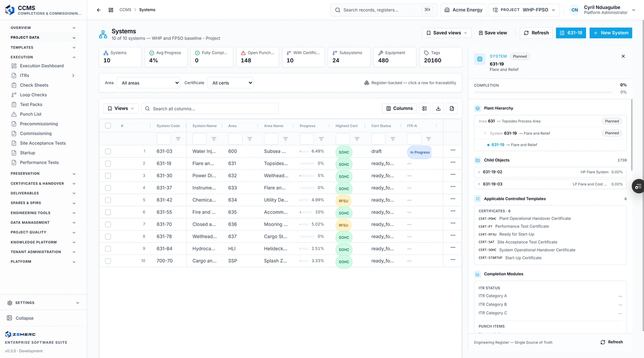
Task: Open the Saved views dropdown
Action: click(x=447, y=33)
